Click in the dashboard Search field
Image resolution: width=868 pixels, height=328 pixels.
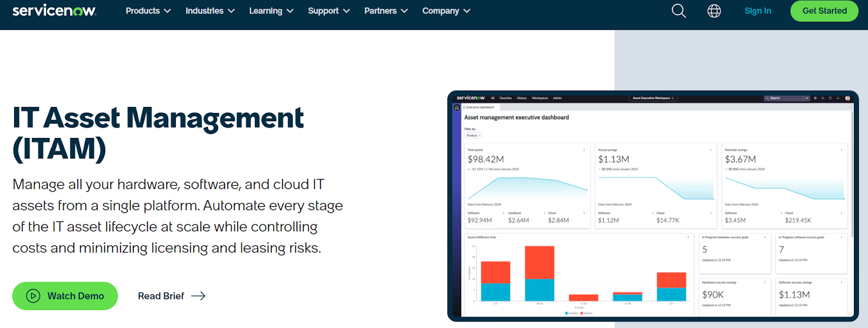[x=784, y=98]
